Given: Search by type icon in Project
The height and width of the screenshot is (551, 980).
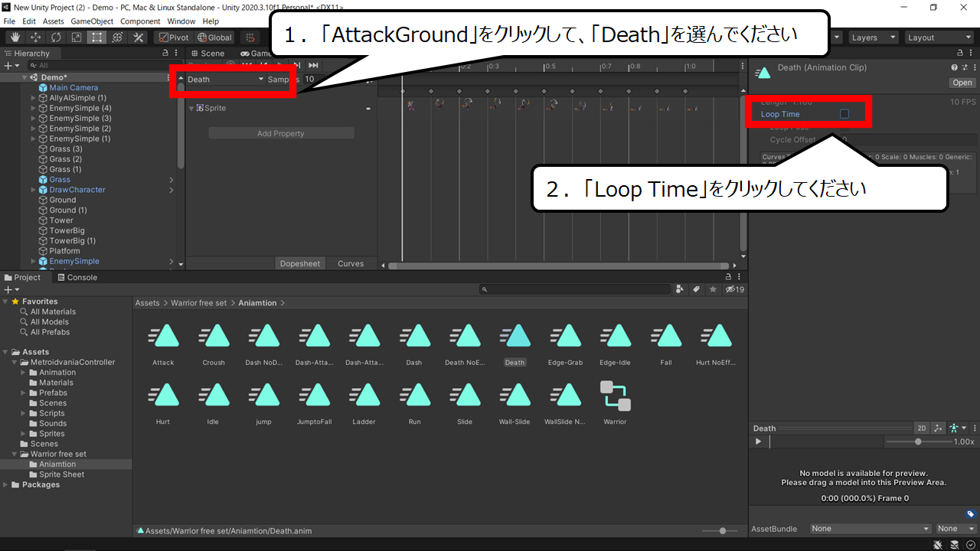Looking at the screenshot, I should 680,289.
